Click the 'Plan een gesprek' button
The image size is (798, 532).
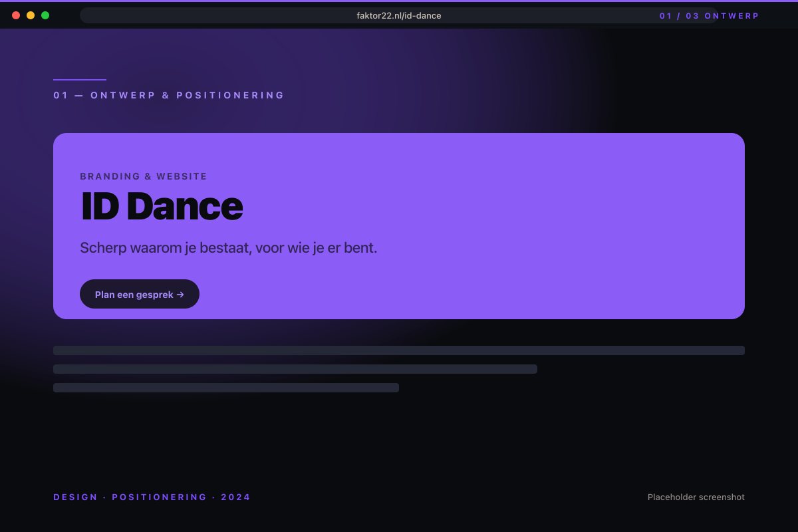140,294
